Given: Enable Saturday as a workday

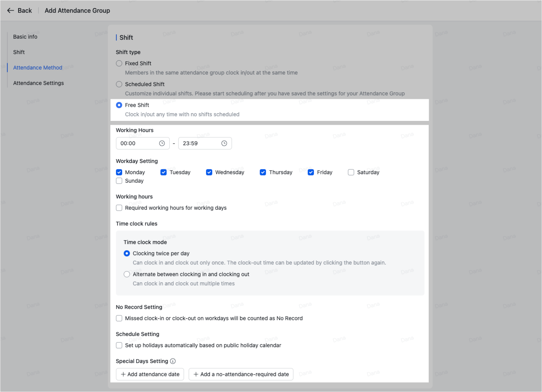Looking at the screenshot, I should 351,172.
